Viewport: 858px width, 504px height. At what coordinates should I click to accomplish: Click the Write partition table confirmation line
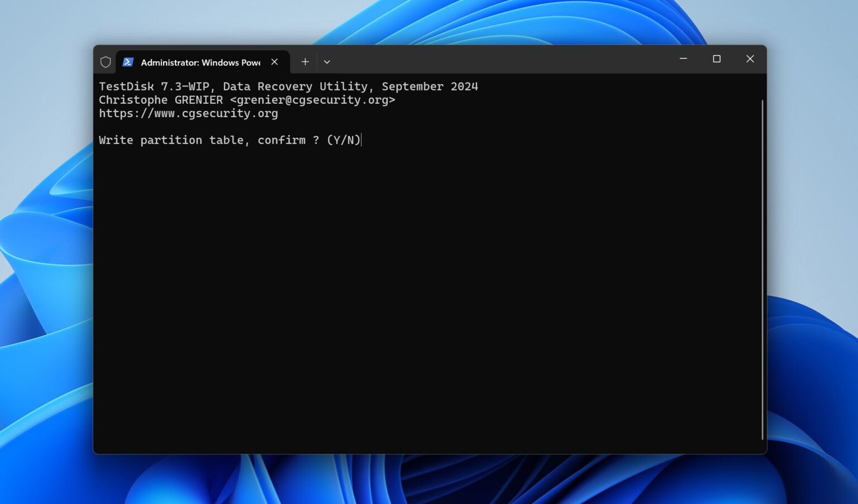[x=230, y=140]
